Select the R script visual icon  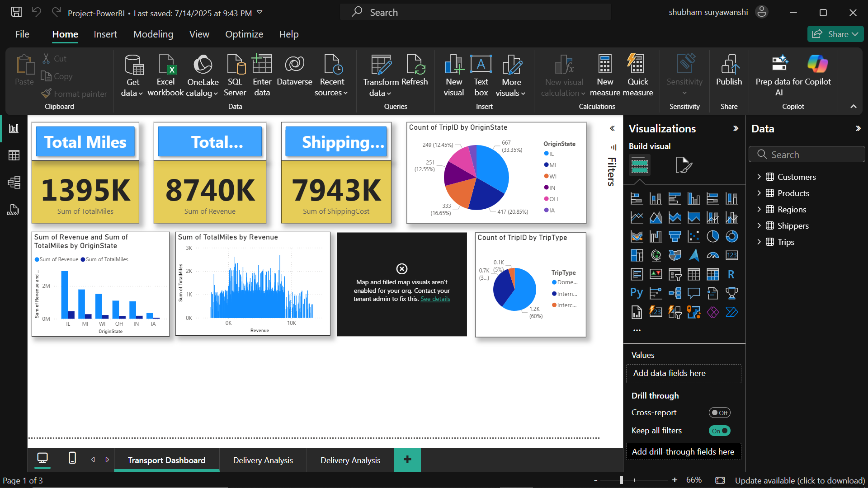tap(731, 274)
